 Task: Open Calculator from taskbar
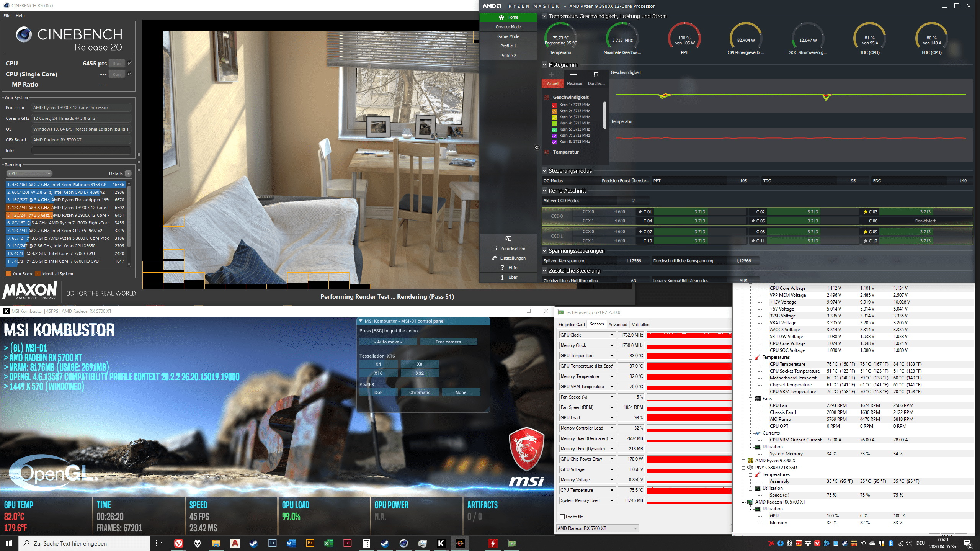[x=366, y=543]
